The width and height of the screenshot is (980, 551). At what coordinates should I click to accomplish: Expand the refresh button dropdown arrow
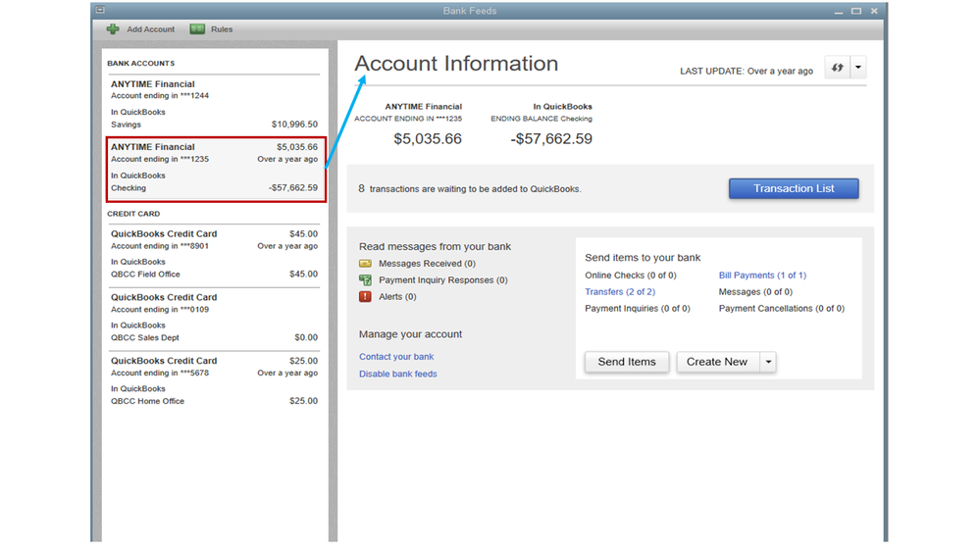(858, 69)
